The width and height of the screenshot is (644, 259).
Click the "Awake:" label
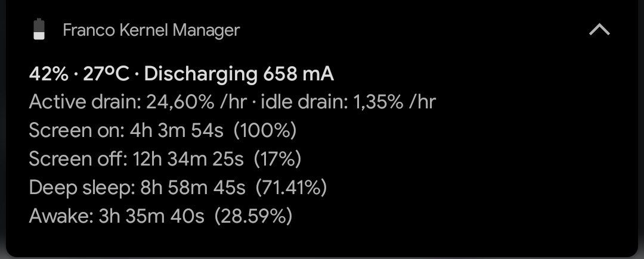pos(61,216)
